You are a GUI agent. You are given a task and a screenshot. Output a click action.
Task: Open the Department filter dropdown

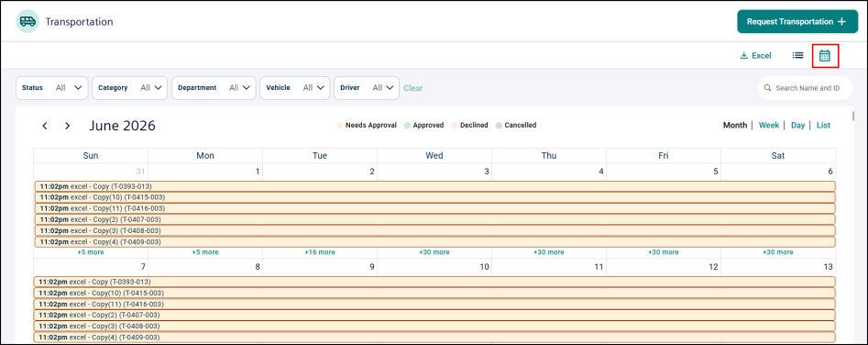pos(214,88)
